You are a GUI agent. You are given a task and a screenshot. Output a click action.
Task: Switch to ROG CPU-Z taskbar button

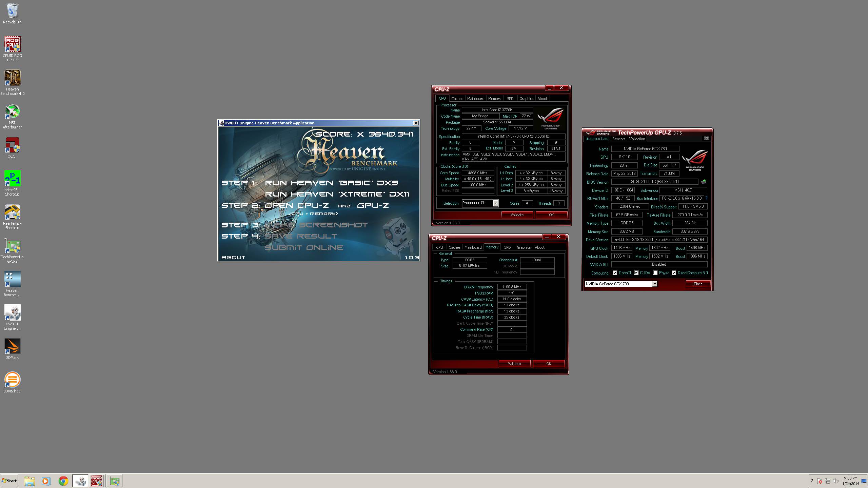[x=97, y=481]
